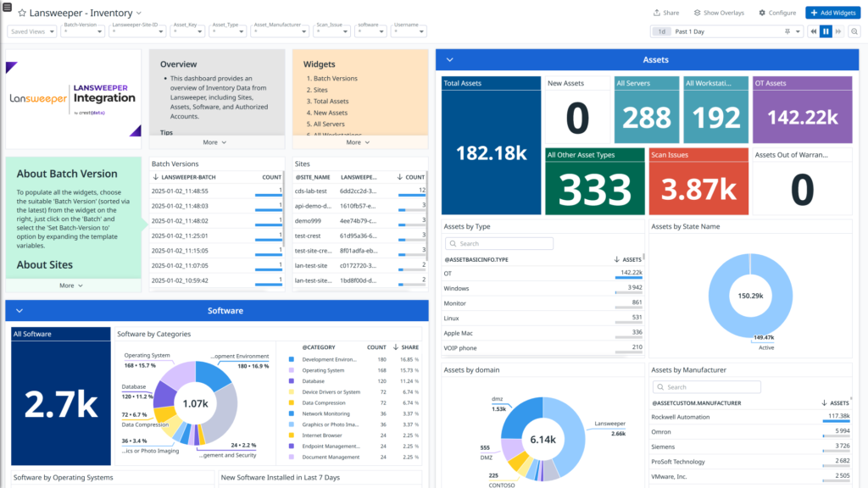The image size is (868, 488).
Task: Click the Assets by Type search field
Action: (x=498, y=243)
